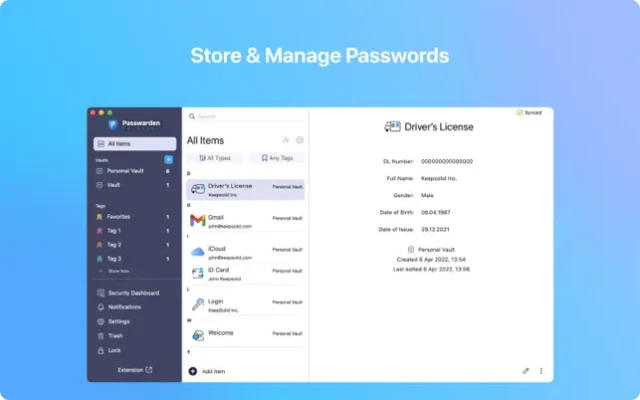Click the sort icon beside All Items
This screenshot has width=640, height=400.
pos(286,141)
